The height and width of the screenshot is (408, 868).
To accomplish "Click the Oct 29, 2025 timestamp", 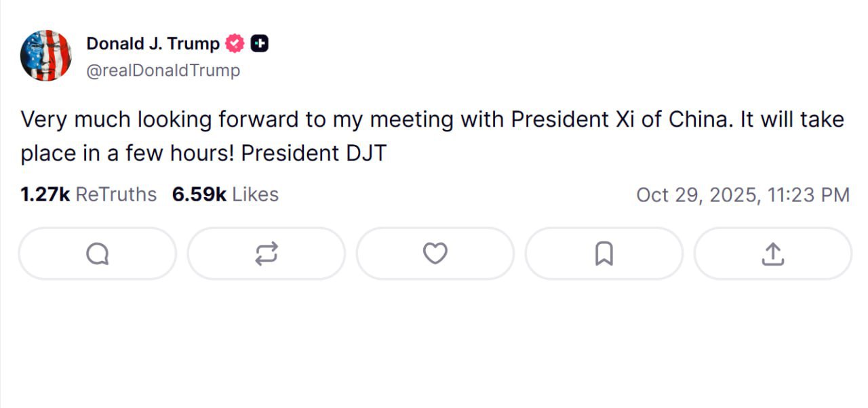I will 743,195.
